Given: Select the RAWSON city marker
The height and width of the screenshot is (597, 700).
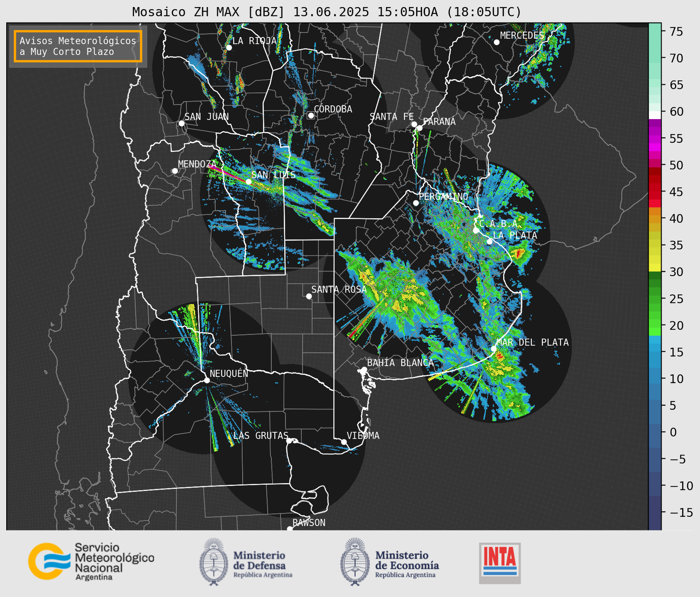Looking at the screenshot, I should pos(290,528).
